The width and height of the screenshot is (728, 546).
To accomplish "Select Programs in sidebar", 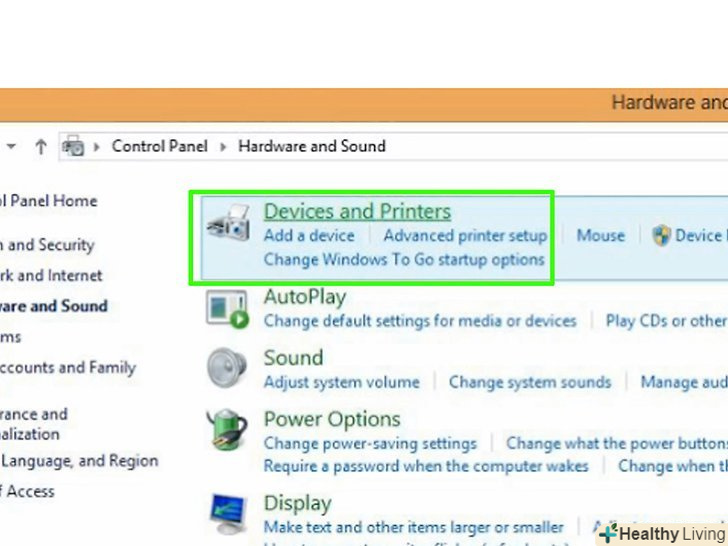I will coord(11,337).
